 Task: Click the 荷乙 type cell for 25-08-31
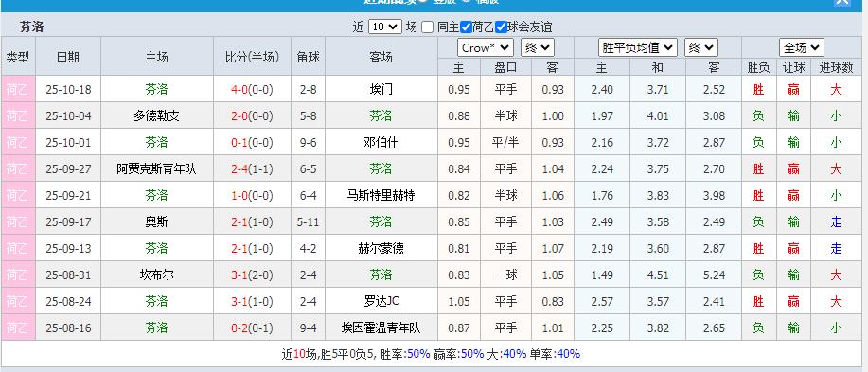tap(18, 275)
